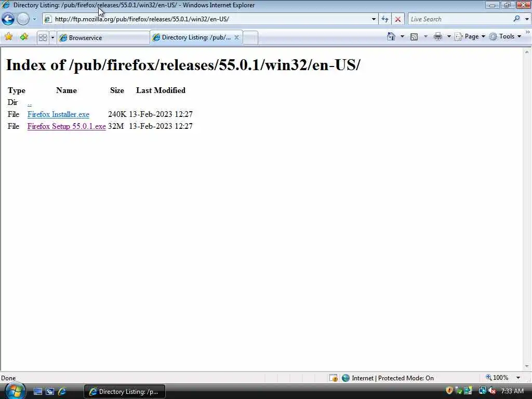Click the Refresh page icon

click(x=385, y=19)
